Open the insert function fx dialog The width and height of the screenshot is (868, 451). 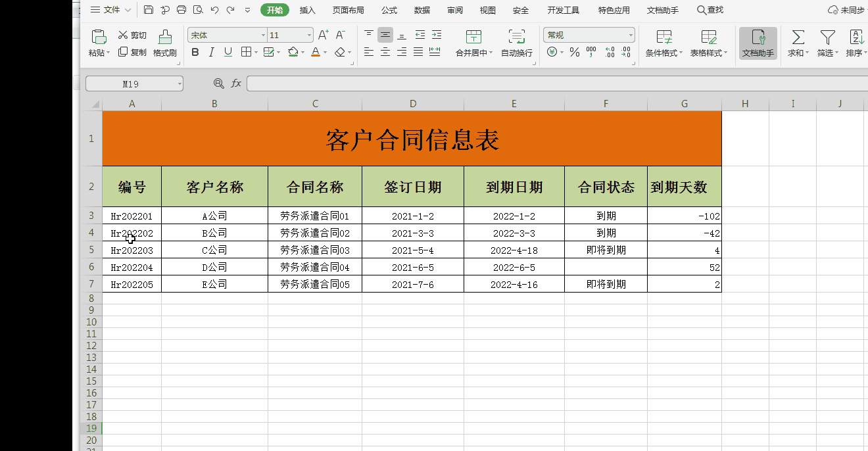point(236,83)
